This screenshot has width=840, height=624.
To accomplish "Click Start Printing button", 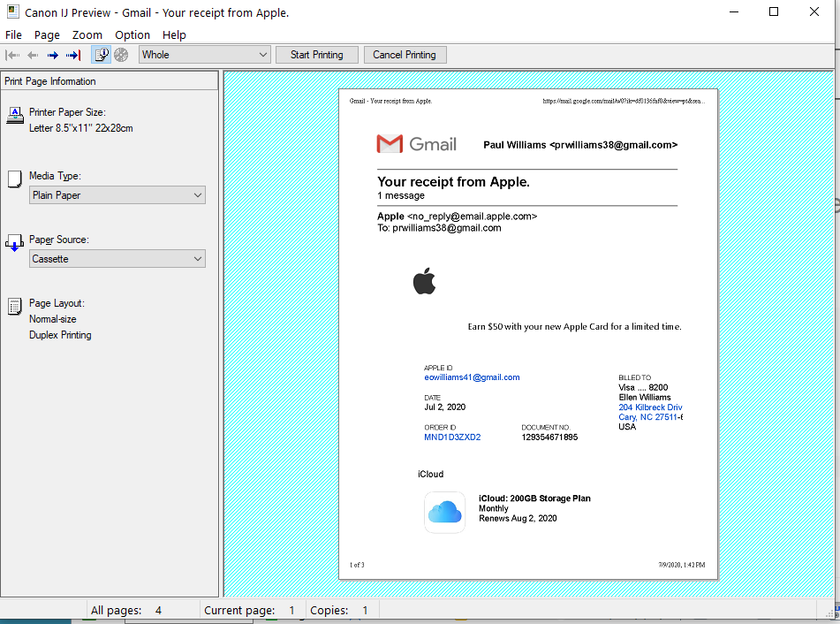I will [316, 55].
